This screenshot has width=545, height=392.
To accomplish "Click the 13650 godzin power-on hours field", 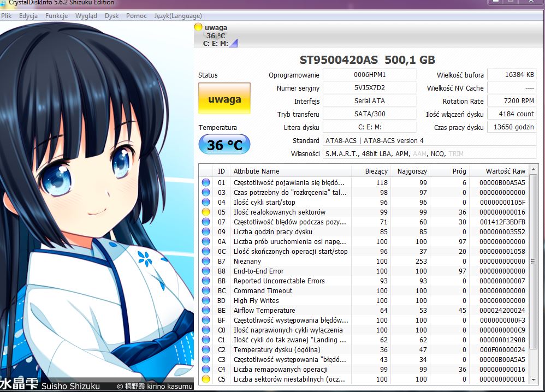I will tap(512, 127).
